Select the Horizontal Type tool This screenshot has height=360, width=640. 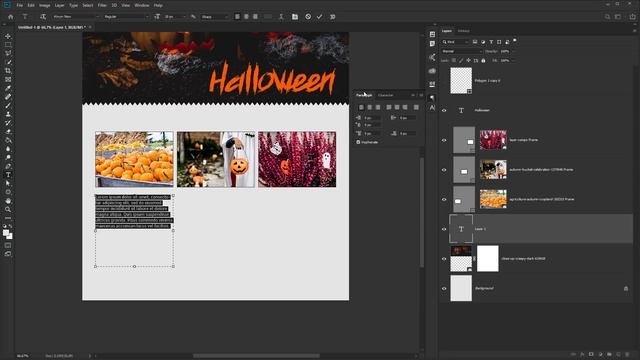tap(8, 175)
